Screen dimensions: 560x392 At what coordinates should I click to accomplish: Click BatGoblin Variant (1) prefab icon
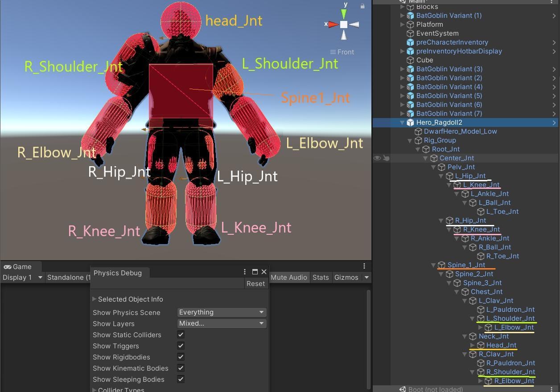[x=410, y=16]
